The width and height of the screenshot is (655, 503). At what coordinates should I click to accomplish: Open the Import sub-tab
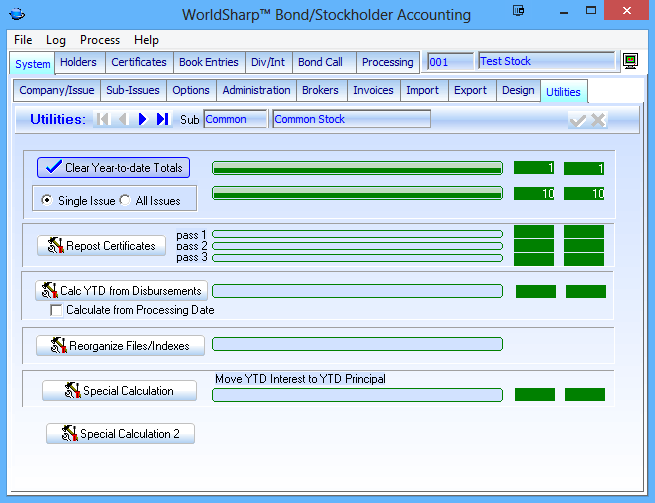422,90
